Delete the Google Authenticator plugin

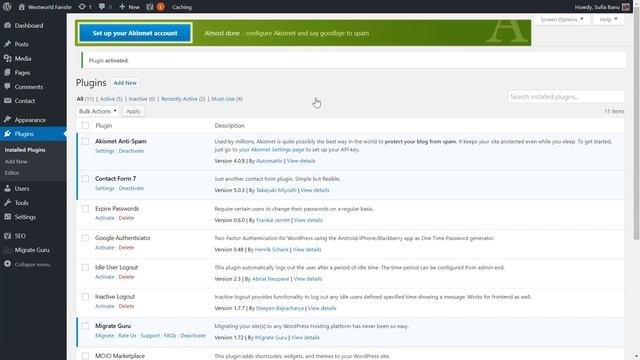(x=126, y=247)
